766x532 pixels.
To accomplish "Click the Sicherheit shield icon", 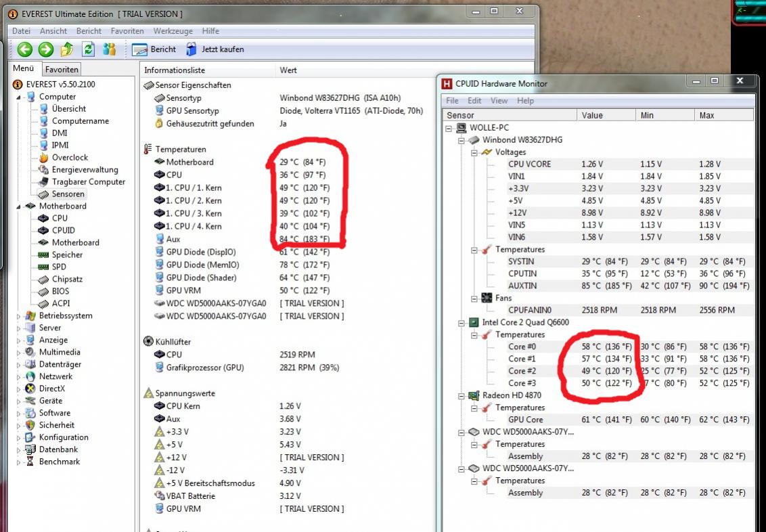I will click(x=30, y=426).
